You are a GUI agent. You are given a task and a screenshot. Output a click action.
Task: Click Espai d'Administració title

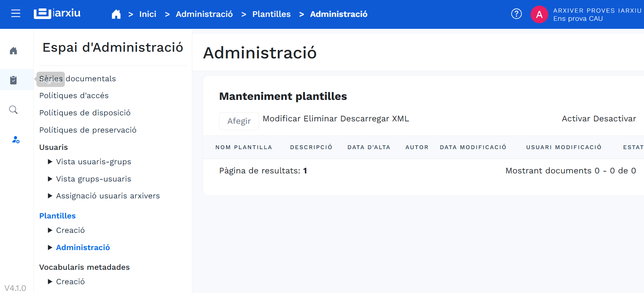coord(113,47)
